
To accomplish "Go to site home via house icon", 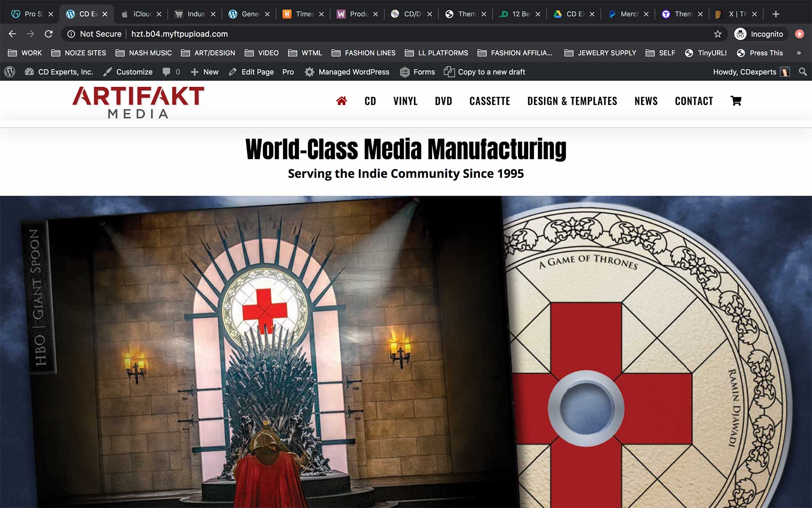I will pos(342,101).
